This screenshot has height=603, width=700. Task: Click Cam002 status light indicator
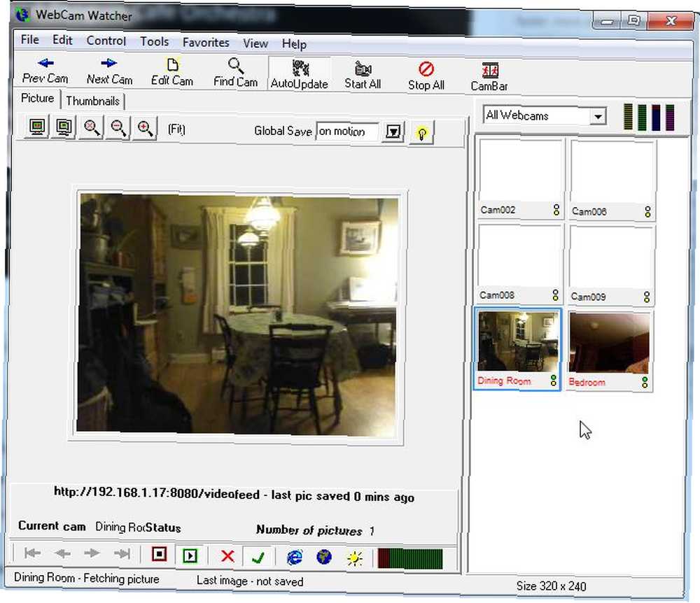pos(556,210)
